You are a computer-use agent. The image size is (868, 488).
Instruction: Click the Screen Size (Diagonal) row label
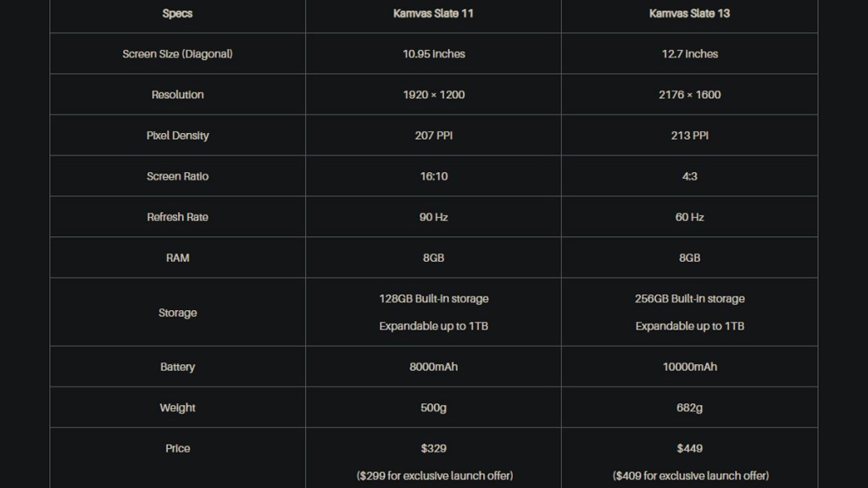coord(177,54)
